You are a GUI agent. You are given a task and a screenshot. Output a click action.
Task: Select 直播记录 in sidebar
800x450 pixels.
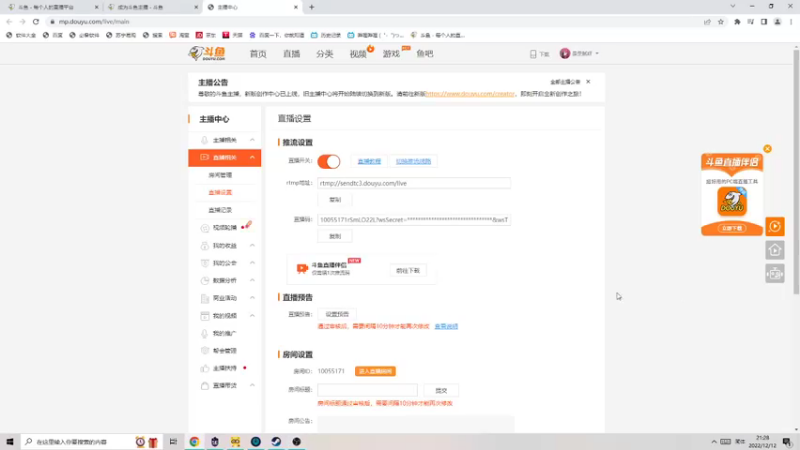[x=220, y=210]
